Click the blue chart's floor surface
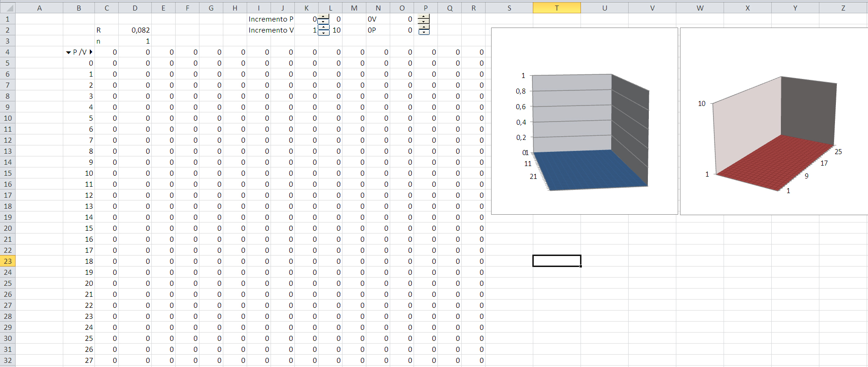Image resolution: width=868 pixels, height=367 pixels. [x=592, y=170]
